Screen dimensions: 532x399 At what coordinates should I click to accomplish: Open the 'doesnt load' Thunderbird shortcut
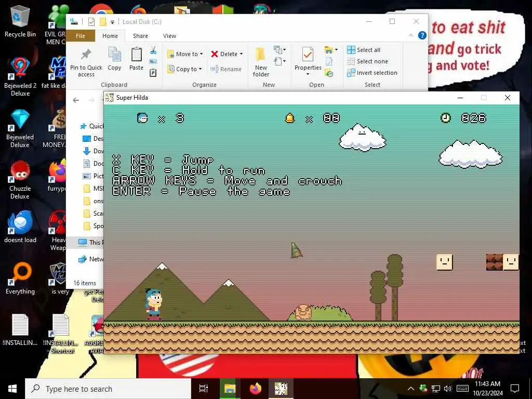(20, 227)
